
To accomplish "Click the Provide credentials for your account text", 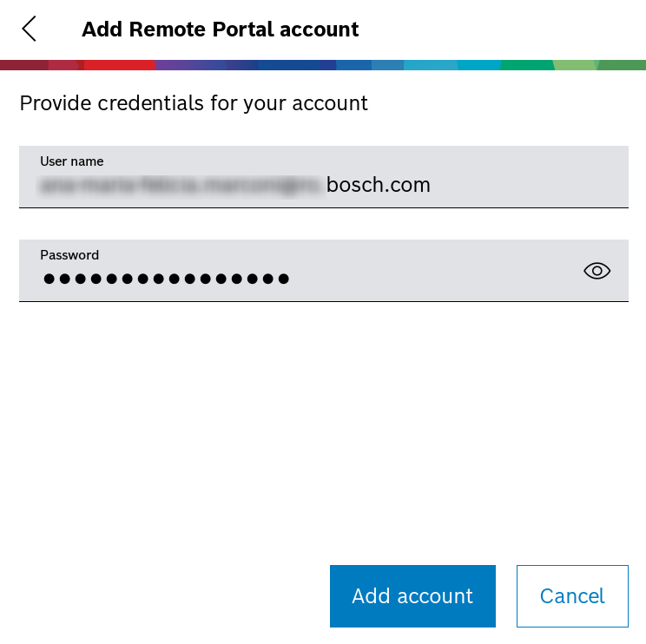I will click(194, 103).
